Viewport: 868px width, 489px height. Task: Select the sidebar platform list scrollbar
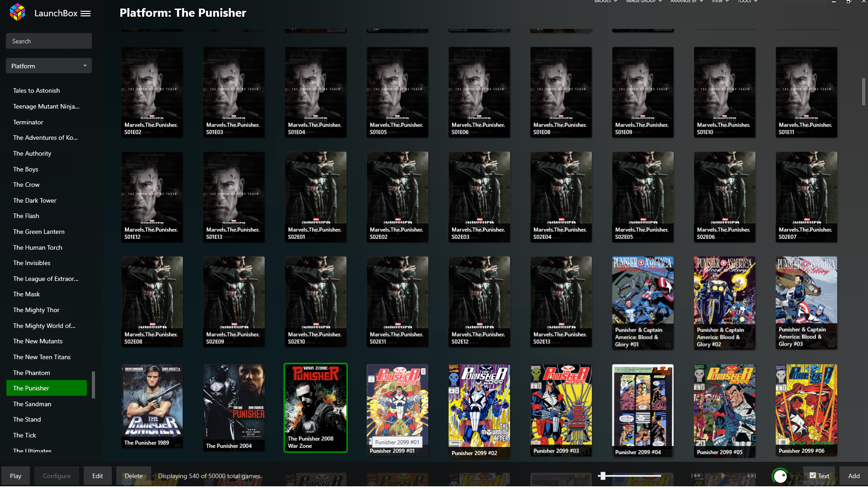point(94,385)
